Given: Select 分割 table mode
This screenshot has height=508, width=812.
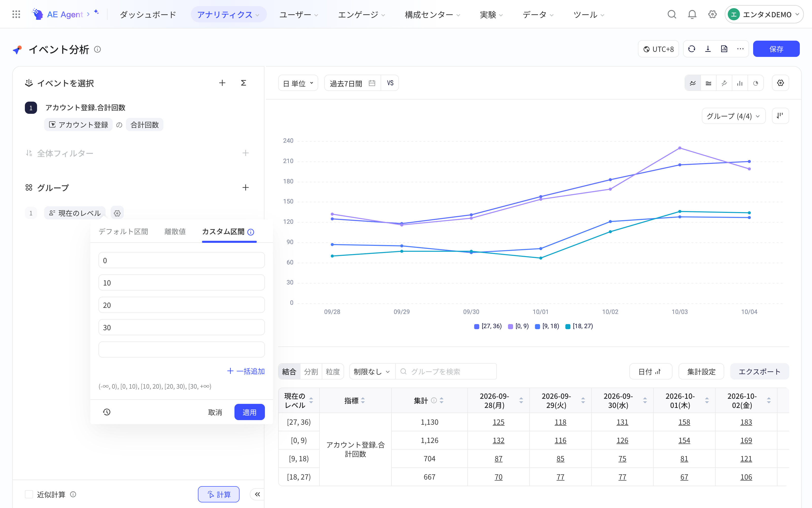Looking at the screenshot, I should [311, 372].
